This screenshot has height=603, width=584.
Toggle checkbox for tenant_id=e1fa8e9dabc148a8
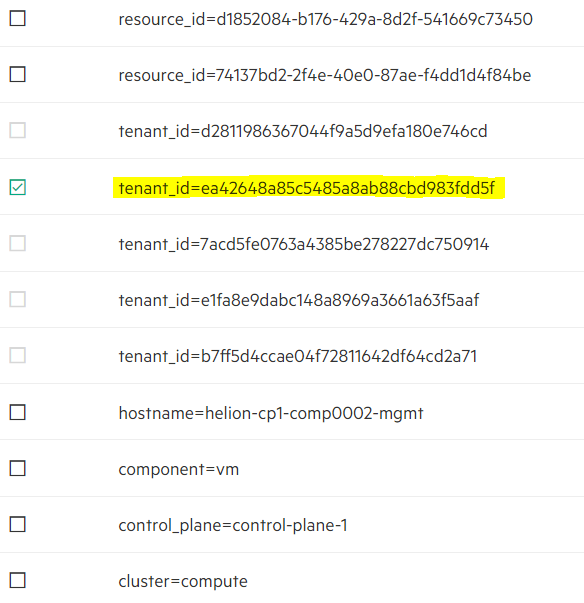[18, 299]
